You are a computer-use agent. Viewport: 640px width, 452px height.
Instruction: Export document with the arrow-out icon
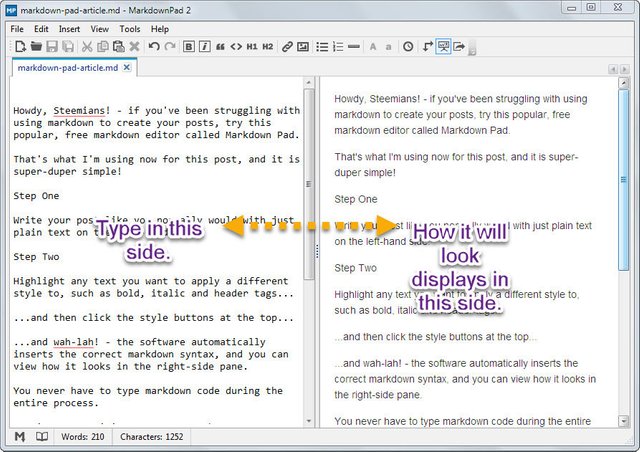(459, 47)
